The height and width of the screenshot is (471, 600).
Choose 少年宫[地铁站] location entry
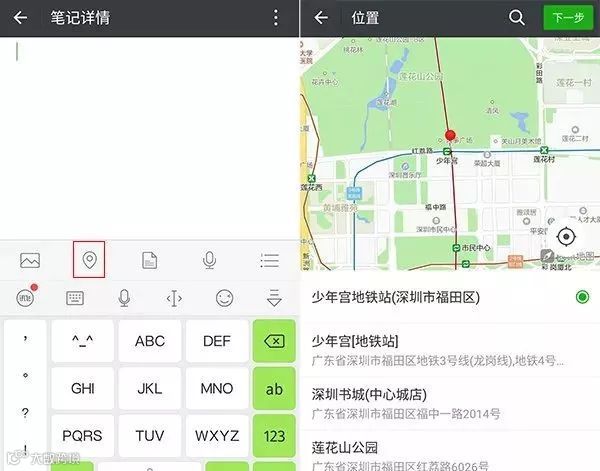(x=450, y=350)
